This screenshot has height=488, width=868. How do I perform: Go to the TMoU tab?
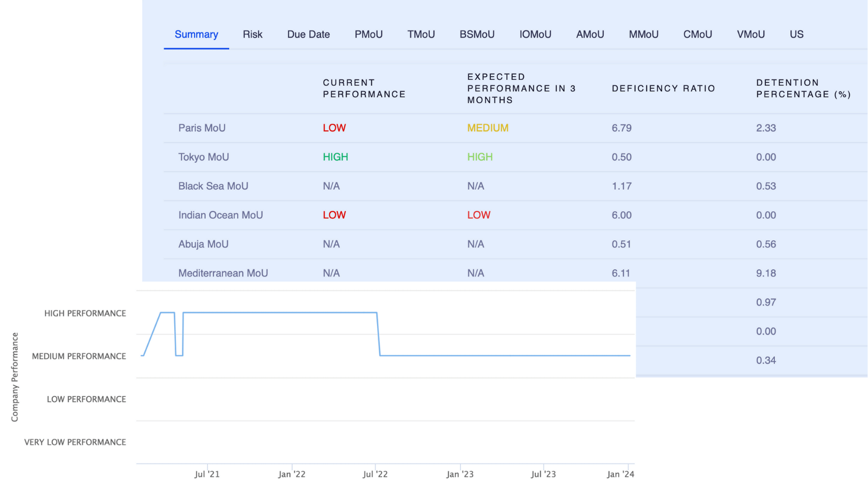(x=421, y=35)
